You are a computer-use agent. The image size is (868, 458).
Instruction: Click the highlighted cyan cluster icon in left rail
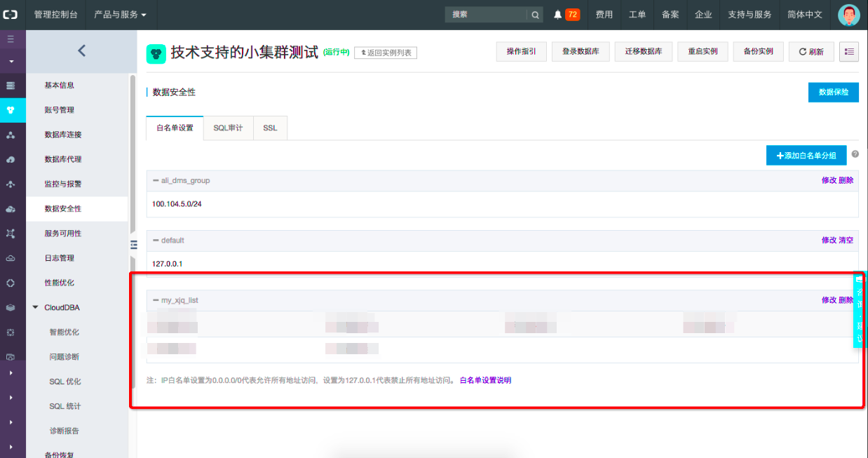coord(11,110)
